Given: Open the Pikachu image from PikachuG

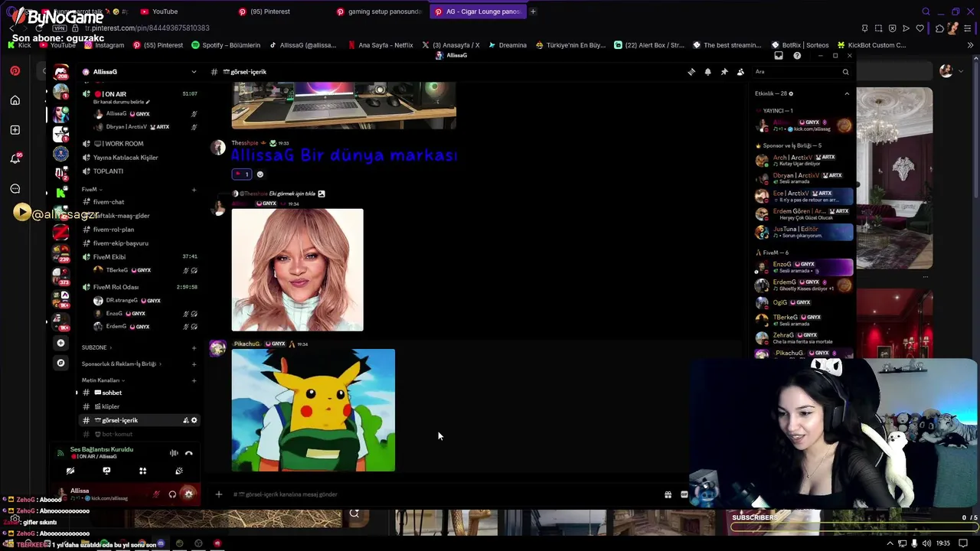Looking at the screenshot, I should [313, 410].
